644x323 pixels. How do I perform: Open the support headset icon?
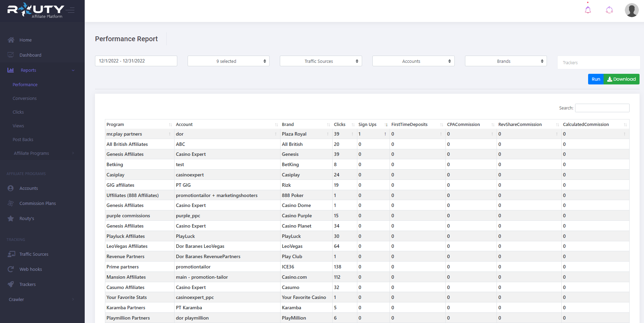(609, 10)
